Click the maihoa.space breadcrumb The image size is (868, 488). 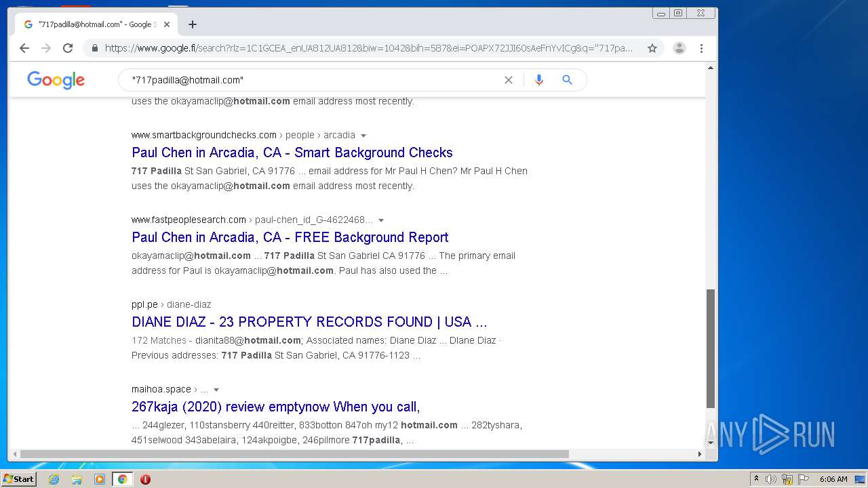[x=161, y=389]
